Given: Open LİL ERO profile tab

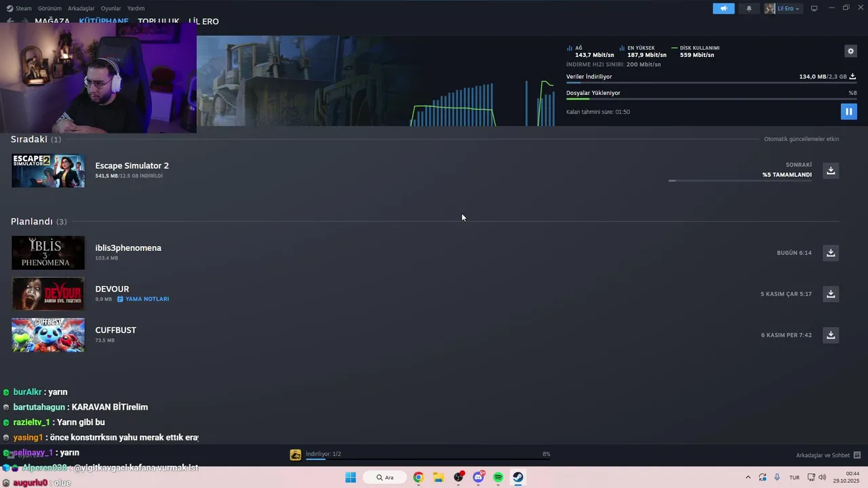Looking at the screenshot, I should tap(203, 21).
